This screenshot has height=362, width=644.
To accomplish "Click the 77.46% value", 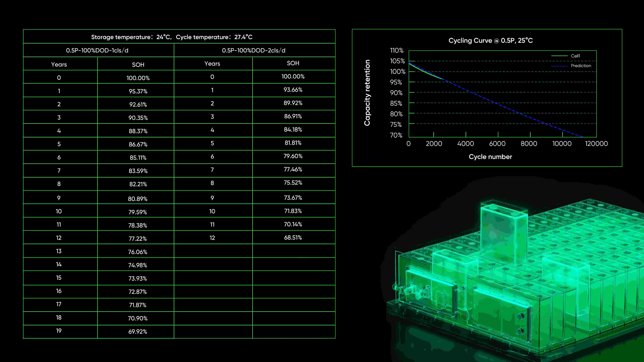I will pyautogui.click(x=293, y=169).
